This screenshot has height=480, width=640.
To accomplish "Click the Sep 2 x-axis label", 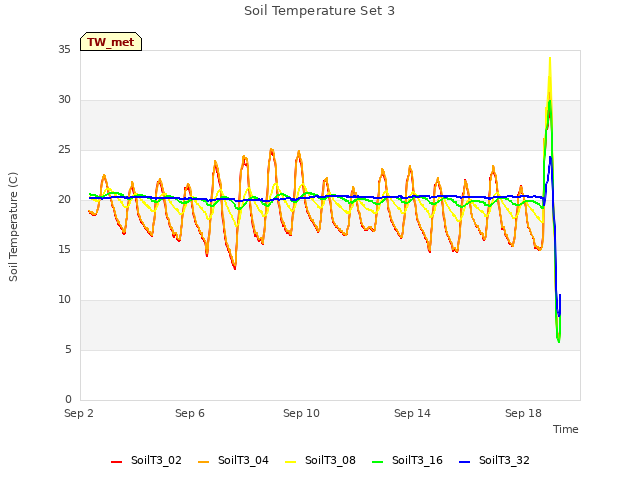I will pyautogui.click(x=79, y=413).
